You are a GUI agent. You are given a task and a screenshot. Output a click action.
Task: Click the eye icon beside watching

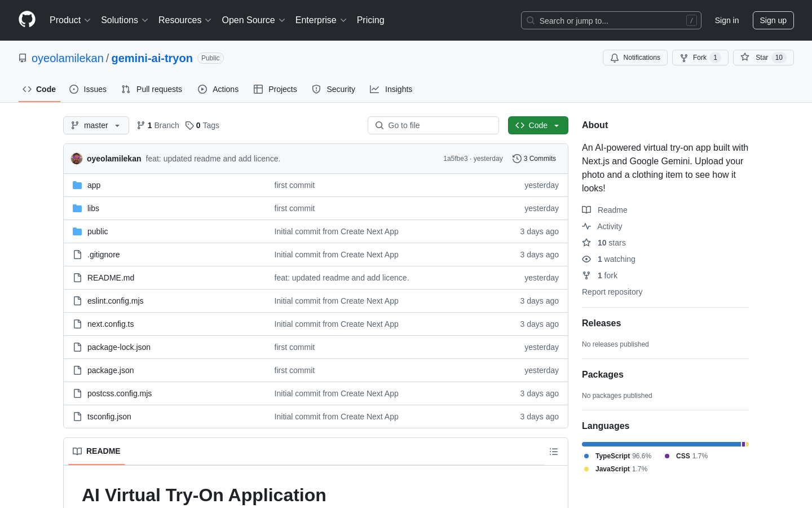[586, 259]
